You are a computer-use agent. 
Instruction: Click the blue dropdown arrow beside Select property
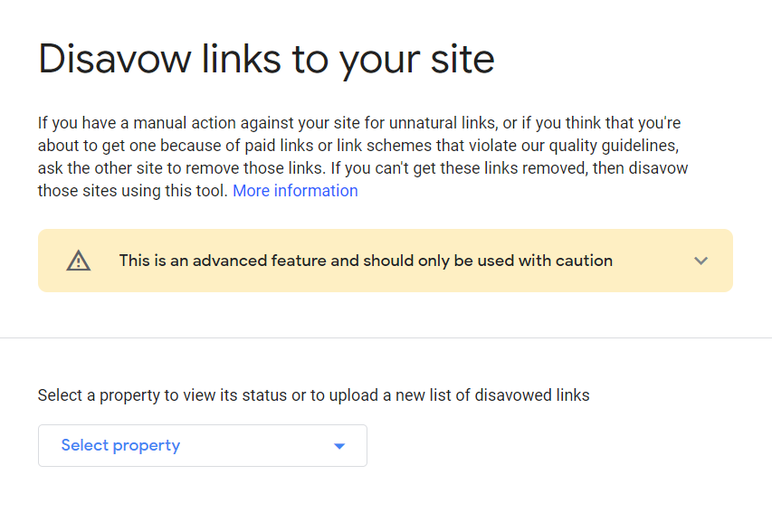tap(339, 446)
